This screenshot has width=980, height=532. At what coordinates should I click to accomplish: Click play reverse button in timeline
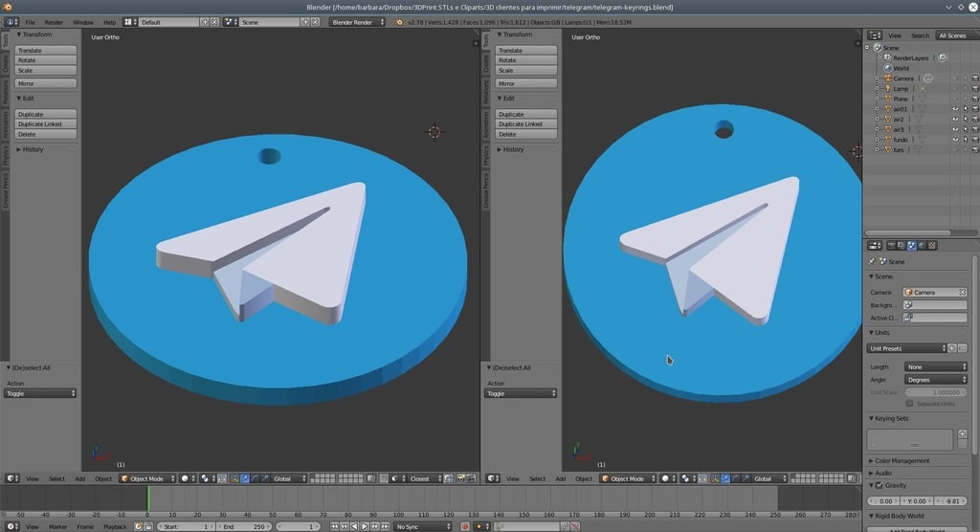coord(354,526)
